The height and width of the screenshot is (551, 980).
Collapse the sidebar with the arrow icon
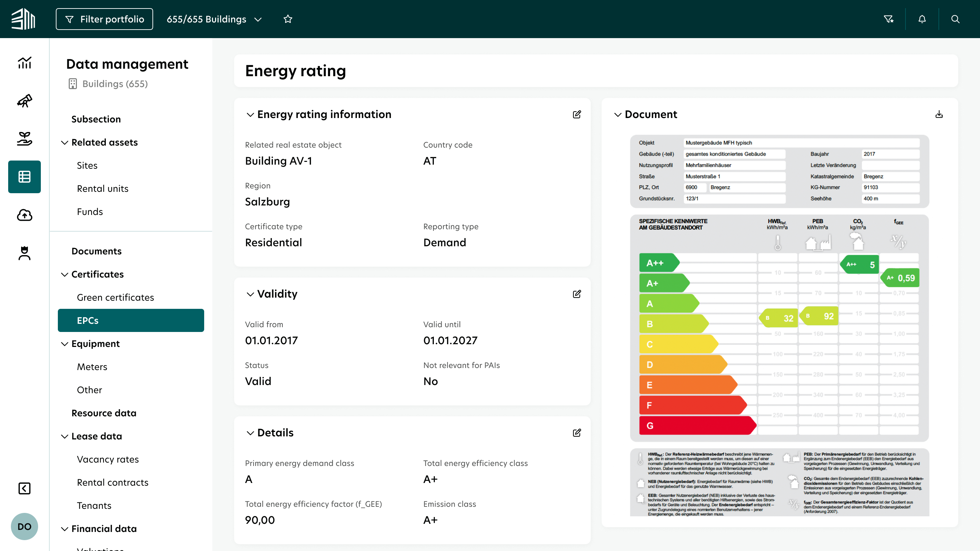click(24, 488)
